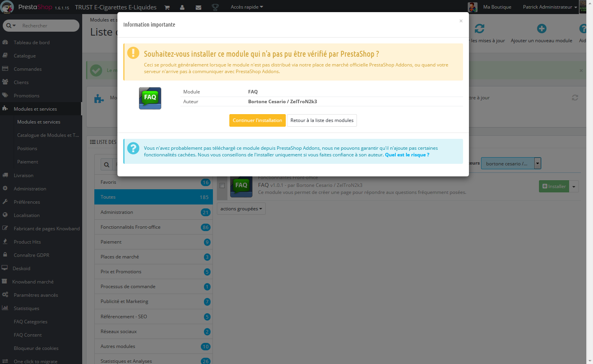Viewport: 593px width, 364px height.
Task: Click the Livraison truck icon in sidebar
Action: click(5, 175)
